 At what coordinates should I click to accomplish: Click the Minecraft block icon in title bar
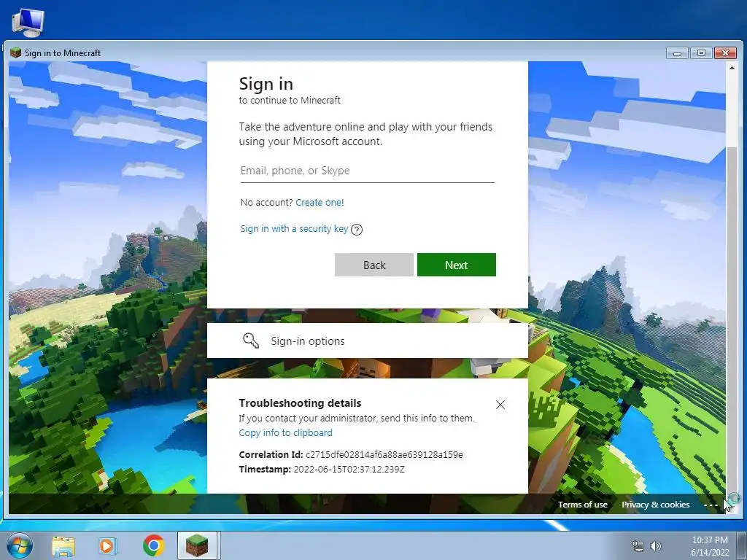coord(16,52)
